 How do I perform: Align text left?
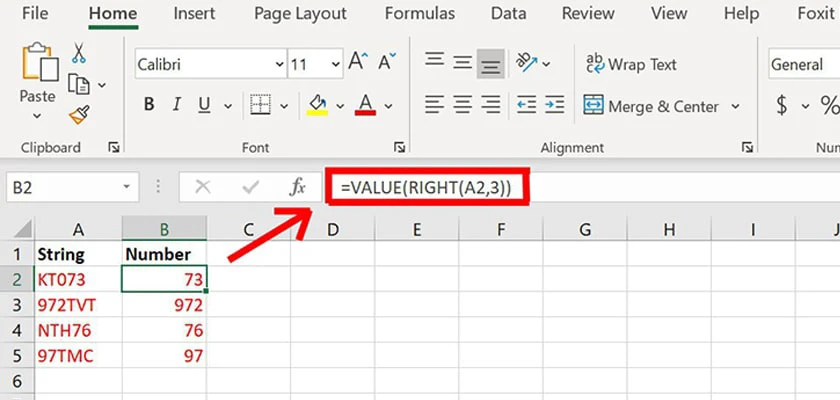click(434, 104)
